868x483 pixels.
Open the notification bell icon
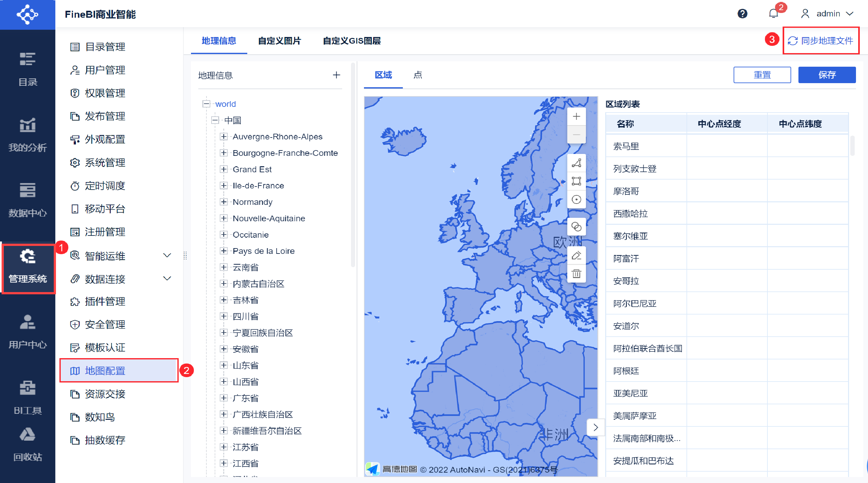[773, 14]
